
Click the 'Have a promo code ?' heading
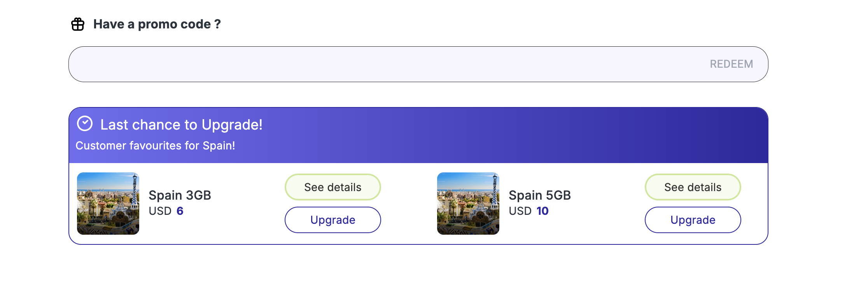click(x=157, y=24)
